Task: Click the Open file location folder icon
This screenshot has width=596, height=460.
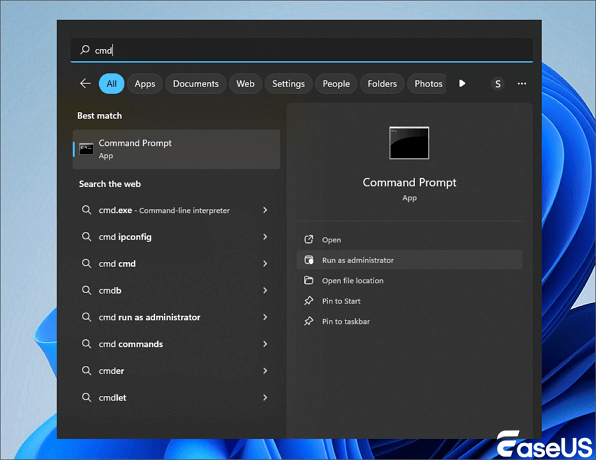Action: [x=309, y=281]
